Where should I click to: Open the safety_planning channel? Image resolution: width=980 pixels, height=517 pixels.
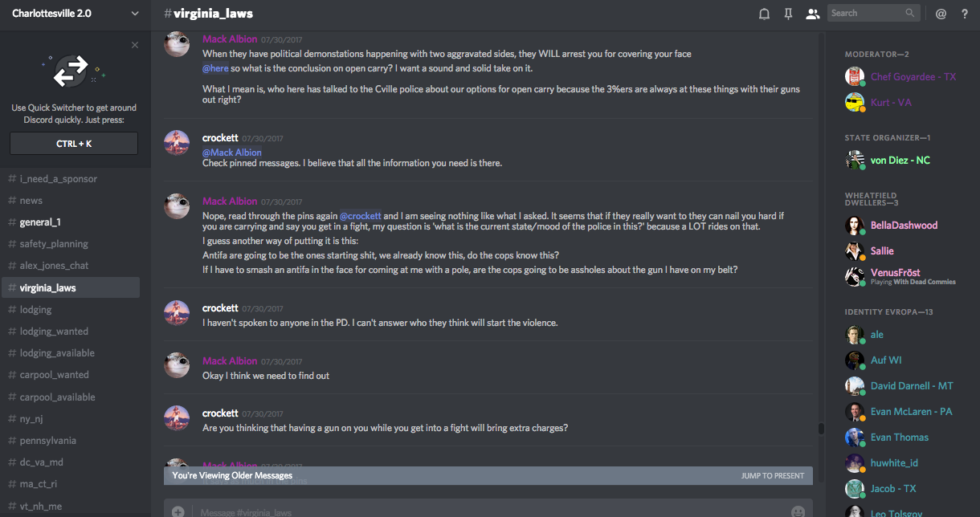[x=54, y=243]
